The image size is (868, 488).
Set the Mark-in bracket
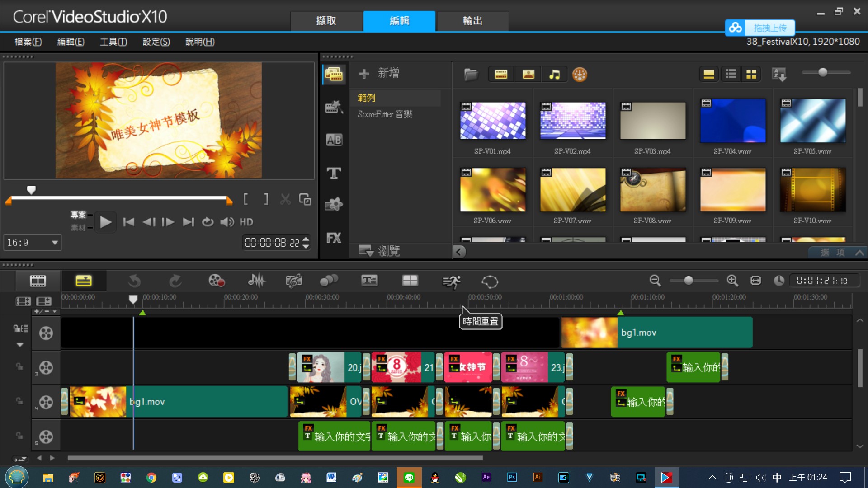tap(245, 199)
